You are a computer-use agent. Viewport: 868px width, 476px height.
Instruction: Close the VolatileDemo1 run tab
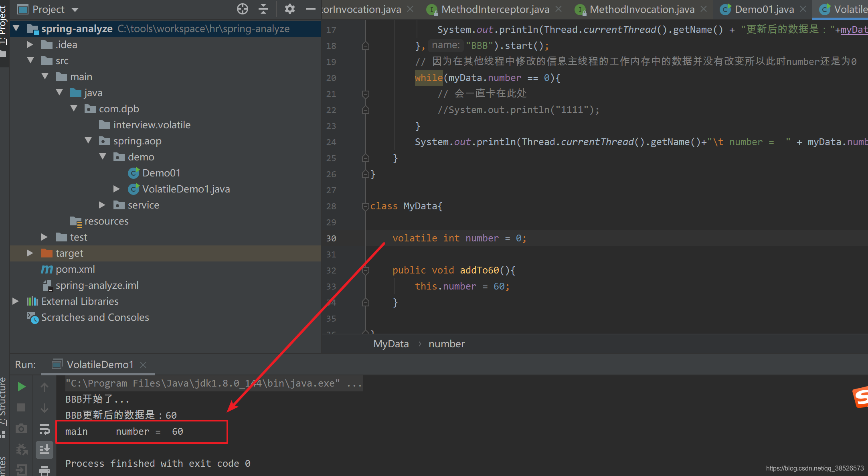(143, 365)
